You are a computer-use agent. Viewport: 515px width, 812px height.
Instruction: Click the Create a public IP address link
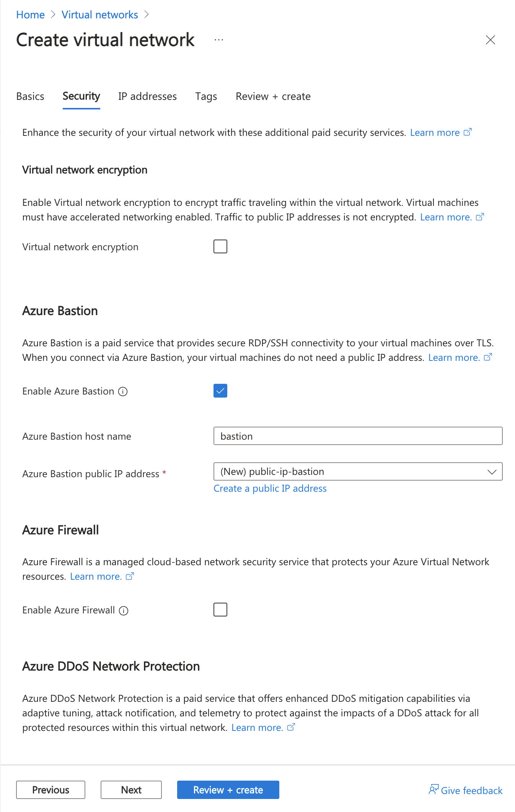tap(270, 488)
